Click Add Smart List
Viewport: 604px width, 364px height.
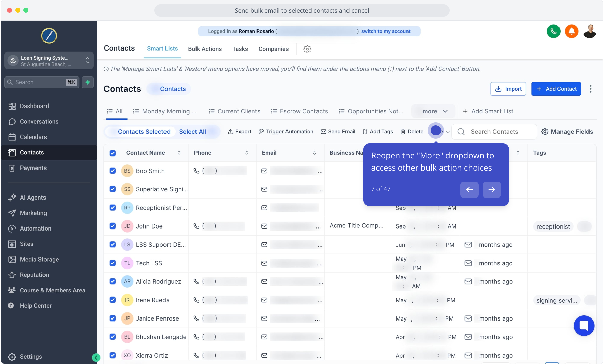point(488,111)
